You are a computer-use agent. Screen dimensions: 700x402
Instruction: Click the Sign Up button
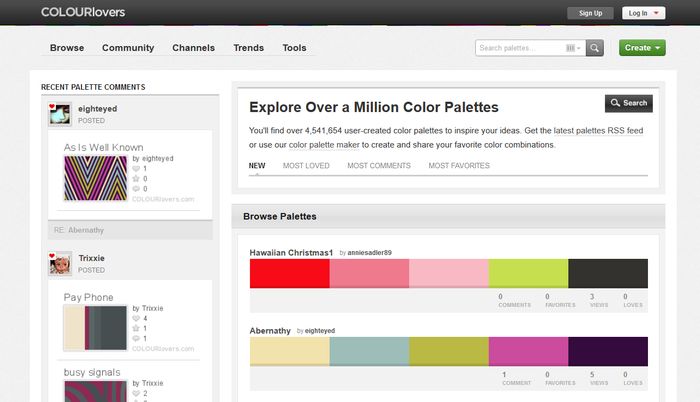pos(591,13)
